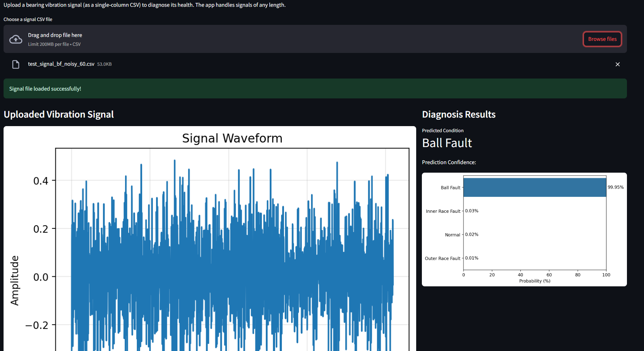Click the test_signal_bf_noisy_60.csv file name

coord(61,64)
